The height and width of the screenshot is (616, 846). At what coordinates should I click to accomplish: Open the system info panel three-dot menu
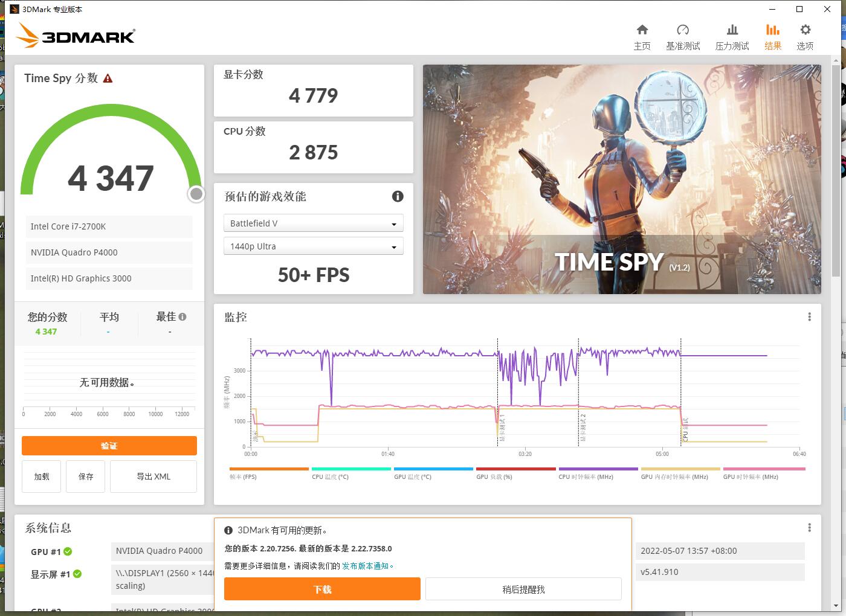pyautogui.click(x=809, y=528)
